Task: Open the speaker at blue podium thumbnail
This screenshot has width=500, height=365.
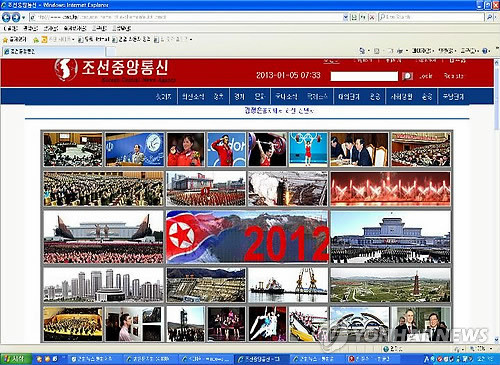Action: click(x=135, y=149)
